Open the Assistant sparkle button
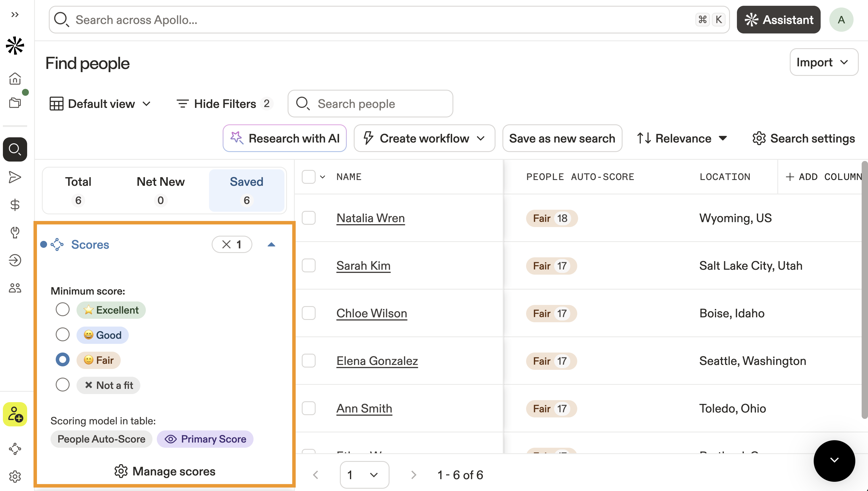 pos(778,20)
